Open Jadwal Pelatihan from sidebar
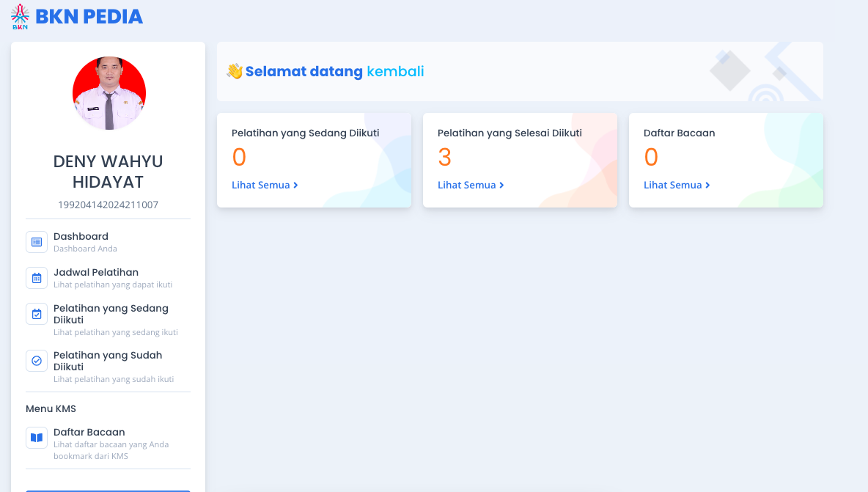Image resolution: width=868 pixels, height=492 pixels. [x=96, y=272]
